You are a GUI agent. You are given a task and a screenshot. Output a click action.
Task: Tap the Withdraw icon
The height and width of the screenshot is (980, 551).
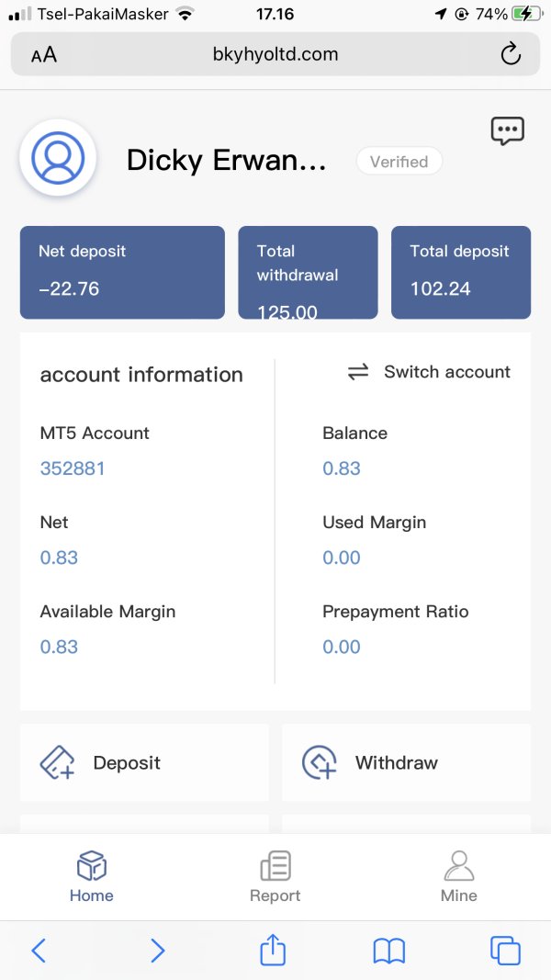pyautogui.click(x=320, y=762)
